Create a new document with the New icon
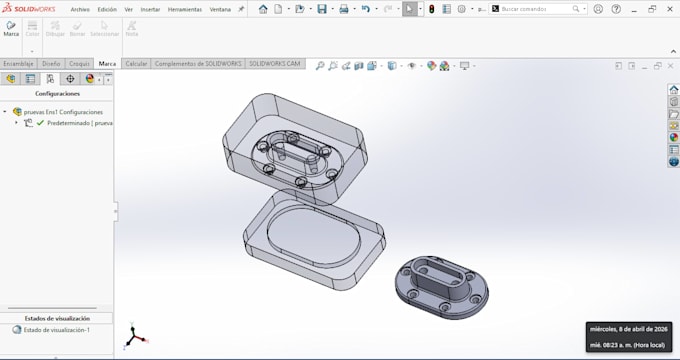 278,9
